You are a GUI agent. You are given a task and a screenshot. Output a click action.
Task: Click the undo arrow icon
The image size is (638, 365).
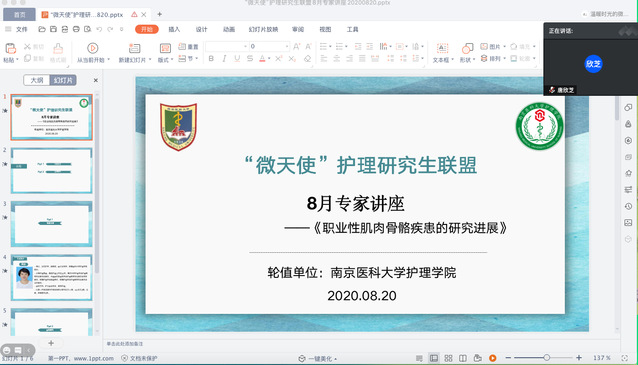(99, 29)
